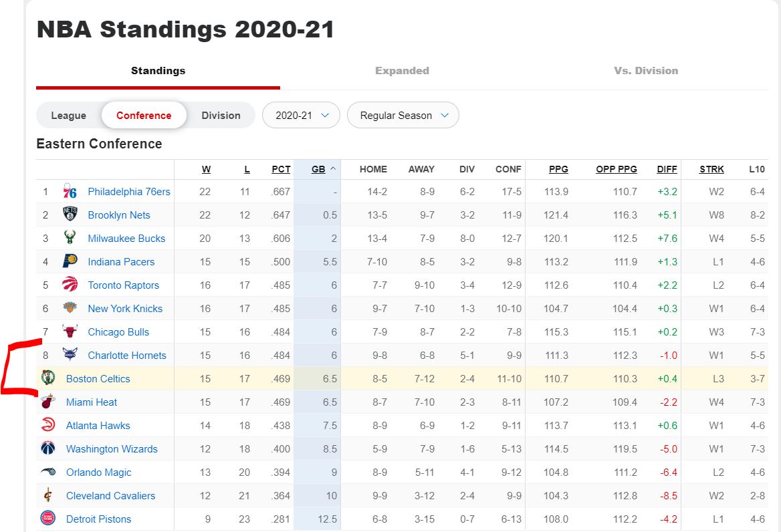Click the Washington Wizards team logo
The image size is (781, 532).
48,448
